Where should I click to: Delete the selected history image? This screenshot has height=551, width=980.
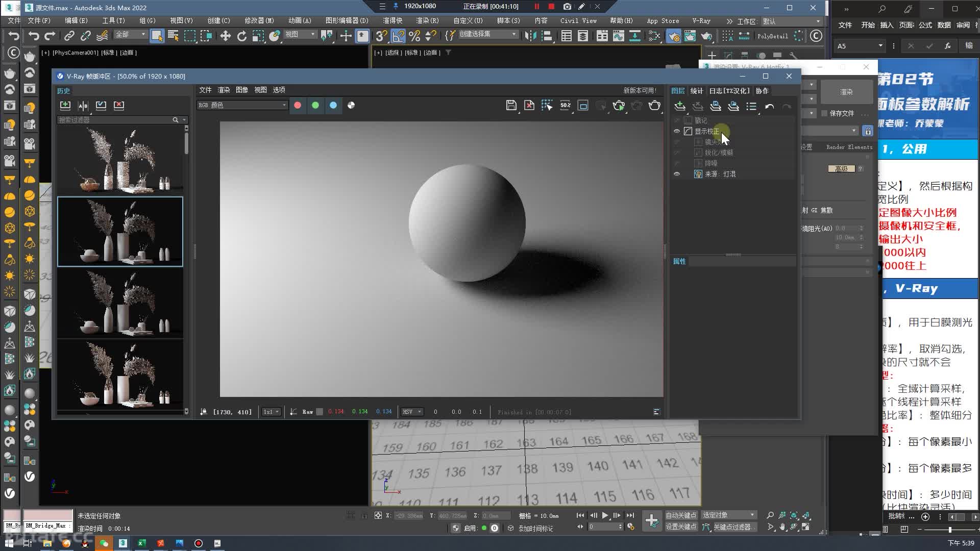coord(119,105)
